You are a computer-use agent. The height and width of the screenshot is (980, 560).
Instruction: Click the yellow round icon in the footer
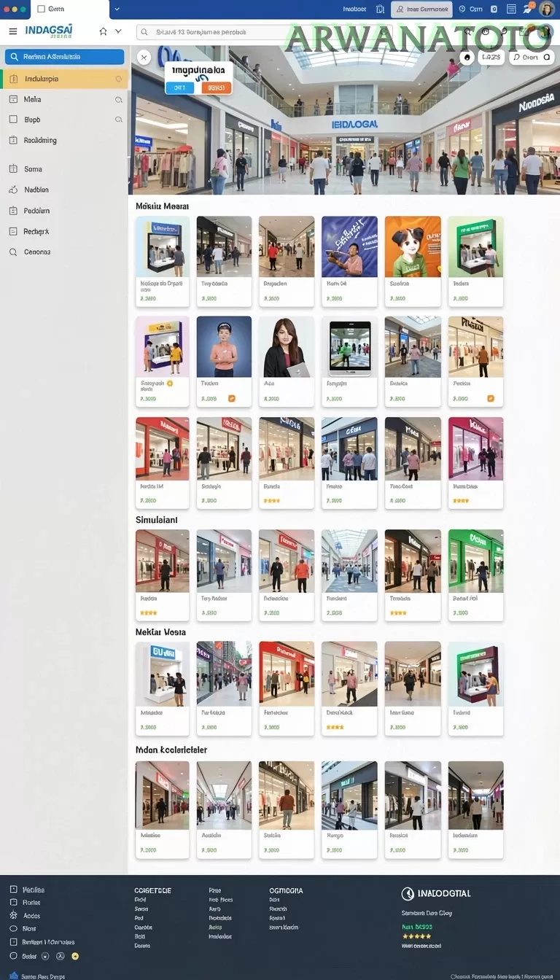(74, 956)
